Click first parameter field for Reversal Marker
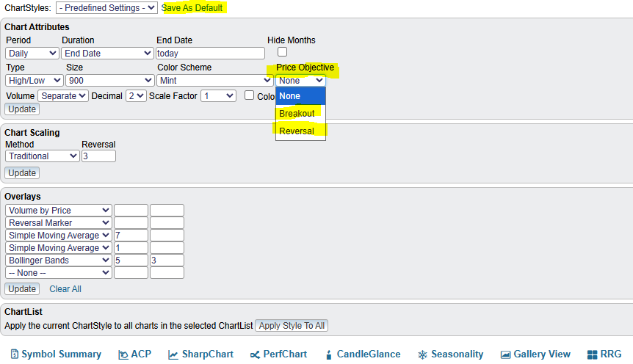633x364 pixels. click(x=131, y=223)
